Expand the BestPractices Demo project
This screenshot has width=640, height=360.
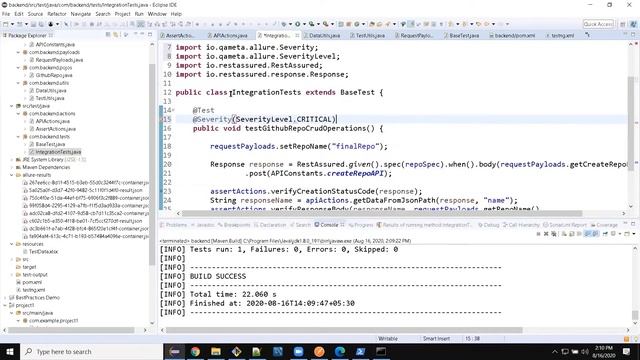6,298
